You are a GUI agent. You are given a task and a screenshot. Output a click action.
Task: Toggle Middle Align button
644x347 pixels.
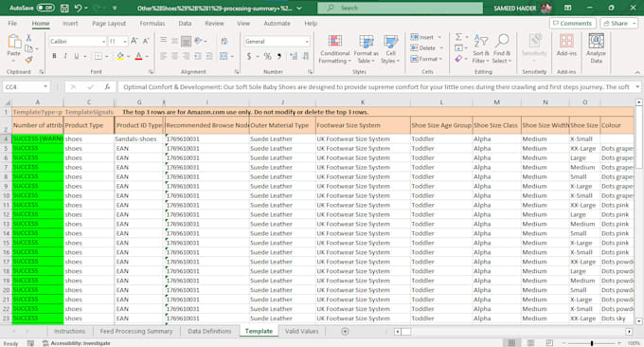coord(174,41)
